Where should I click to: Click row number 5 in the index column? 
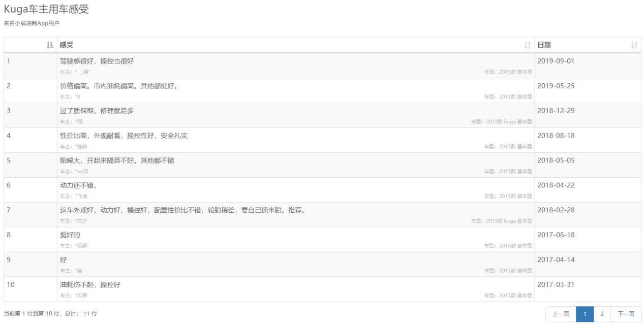[x=9, y=160]
